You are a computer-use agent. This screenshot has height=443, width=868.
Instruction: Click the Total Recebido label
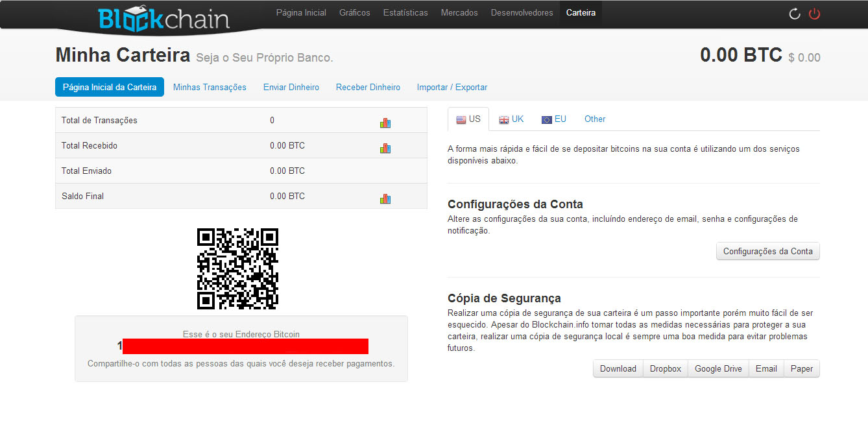(90, 145)
